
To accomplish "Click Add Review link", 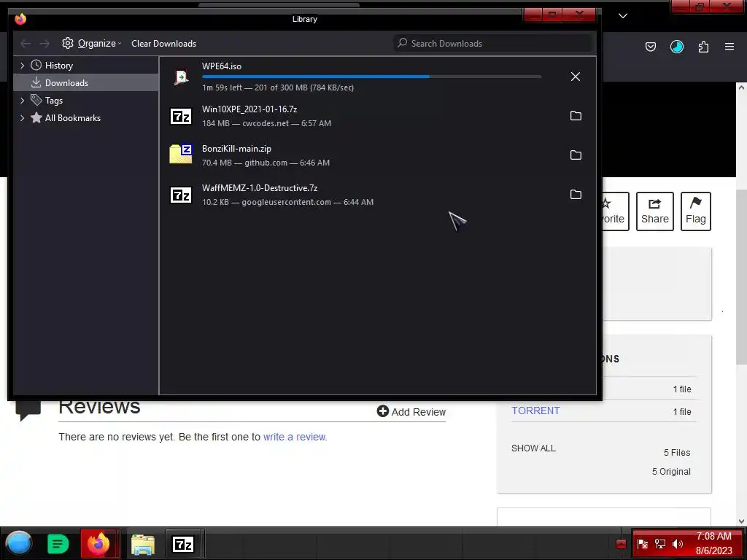I will point(411,412).
